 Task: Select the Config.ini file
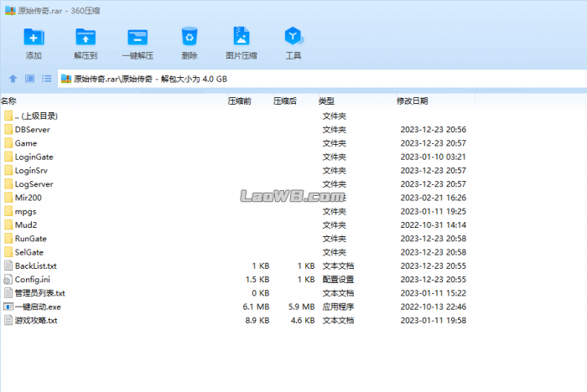click(33, 279)
